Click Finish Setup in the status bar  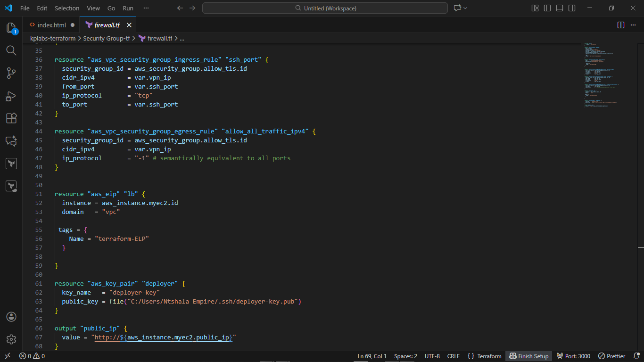click(x=528, y=356)
